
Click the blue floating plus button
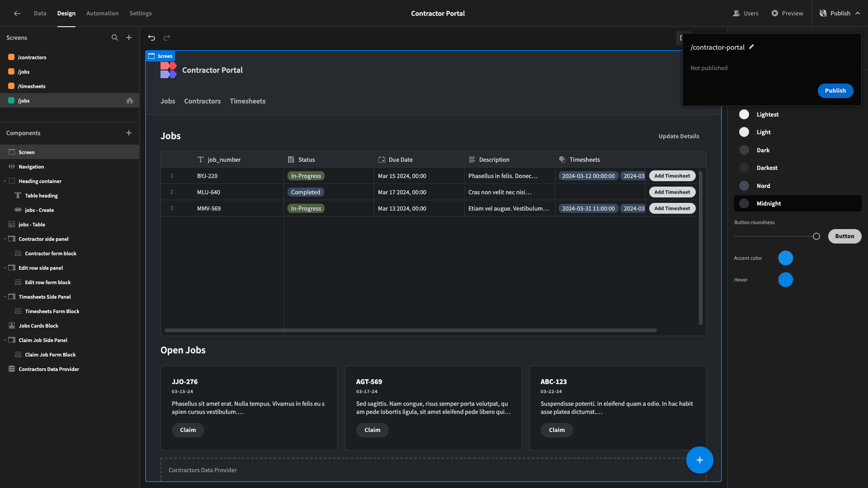(699, 460)
